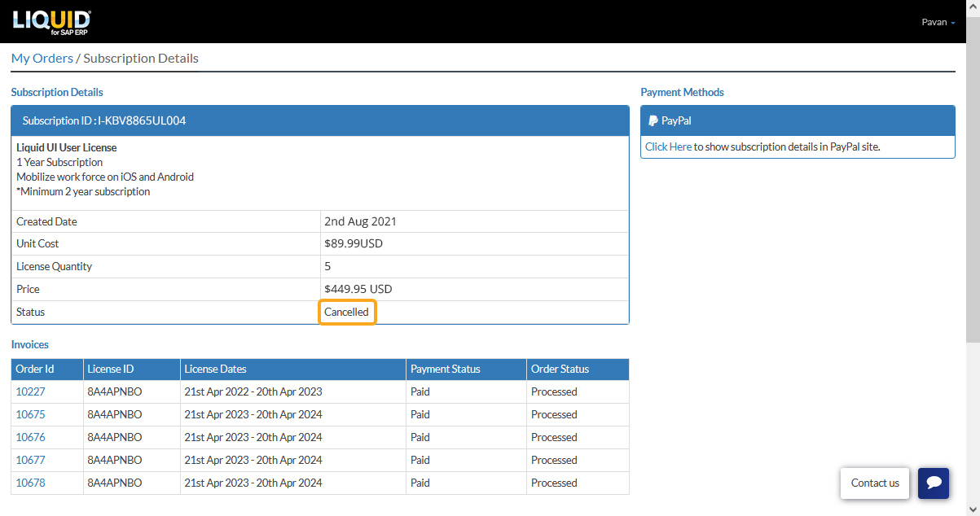Viewport: 980px width, 516px height.
Task: Click license ID in order 10676 row
Action: pyautogui.click(x=115, y=437)
